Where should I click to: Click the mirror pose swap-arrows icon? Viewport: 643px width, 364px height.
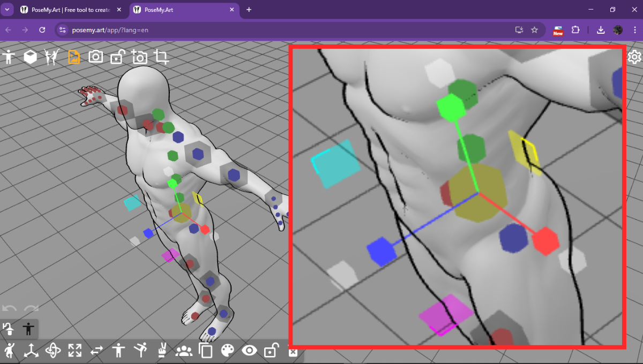96,351
